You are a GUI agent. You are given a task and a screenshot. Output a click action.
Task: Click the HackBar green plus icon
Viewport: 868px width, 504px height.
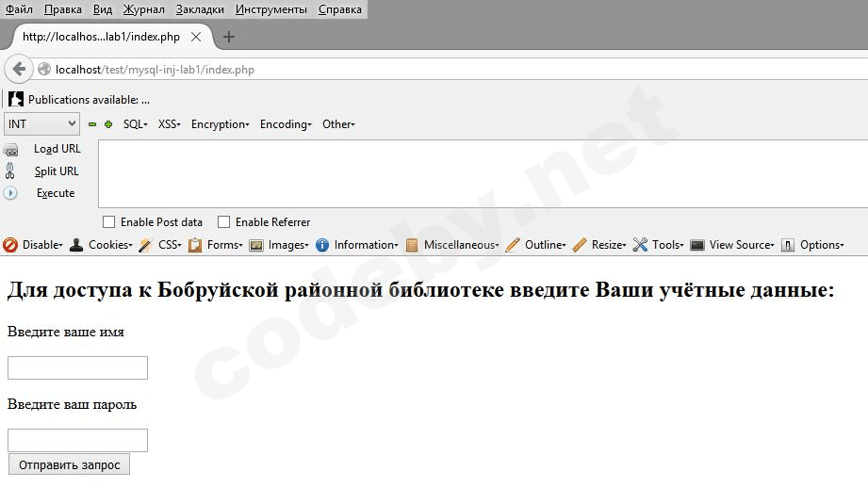click(x=108, y=124)
